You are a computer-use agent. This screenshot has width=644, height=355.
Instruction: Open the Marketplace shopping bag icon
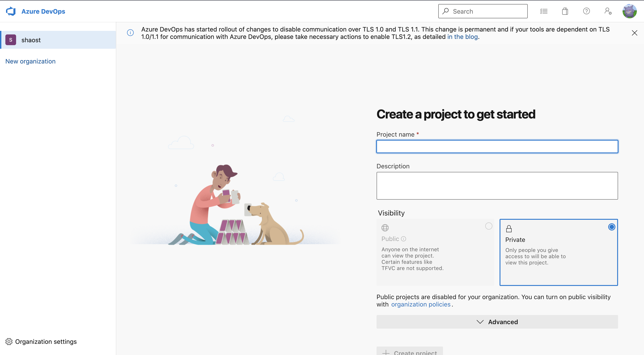[565, 11]
